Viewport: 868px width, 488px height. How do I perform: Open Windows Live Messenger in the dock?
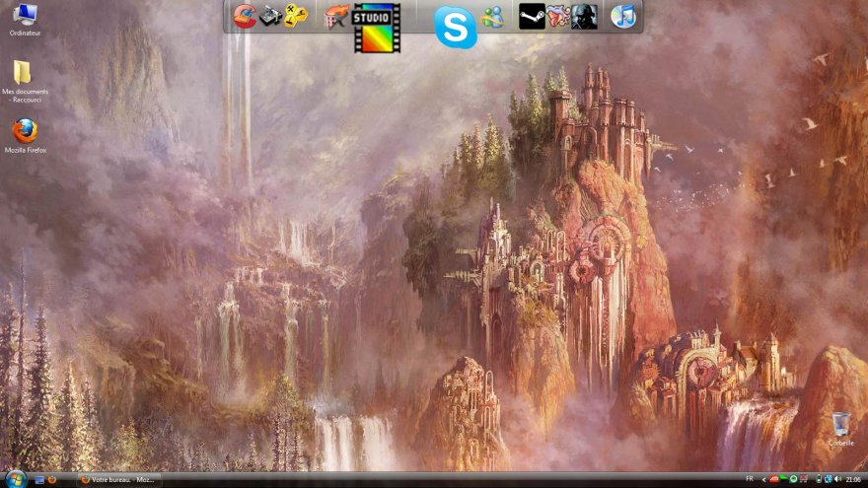pos(493,17)
